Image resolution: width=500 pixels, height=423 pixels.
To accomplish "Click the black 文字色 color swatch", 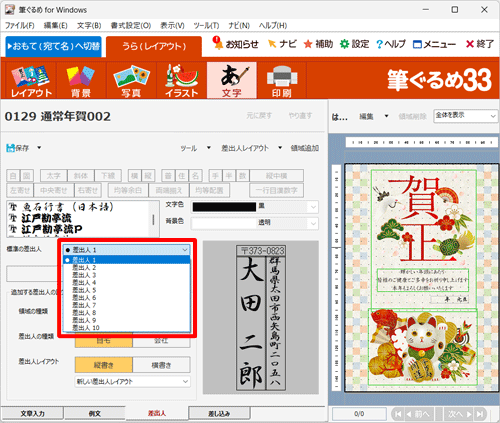I will [224, 207].
